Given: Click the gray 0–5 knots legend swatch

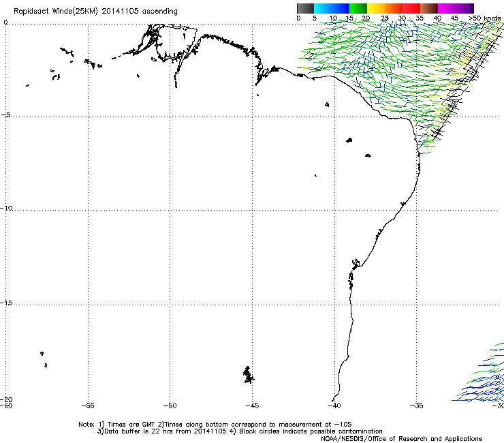Looking at the screenshot, I should click(x=305, y=8).
